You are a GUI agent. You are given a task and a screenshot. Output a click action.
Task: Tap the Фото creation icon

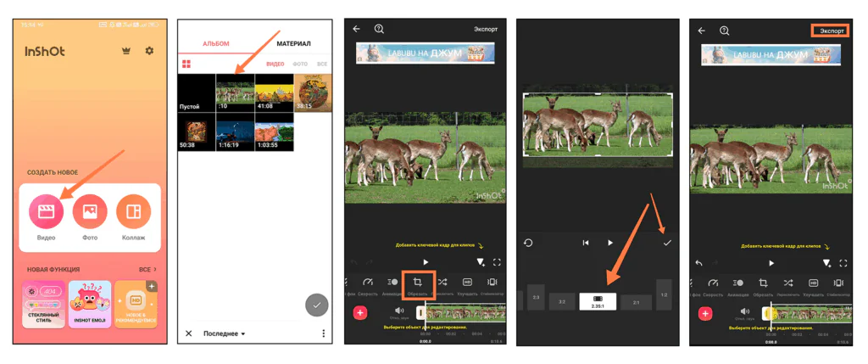click(x=90, y=212)
